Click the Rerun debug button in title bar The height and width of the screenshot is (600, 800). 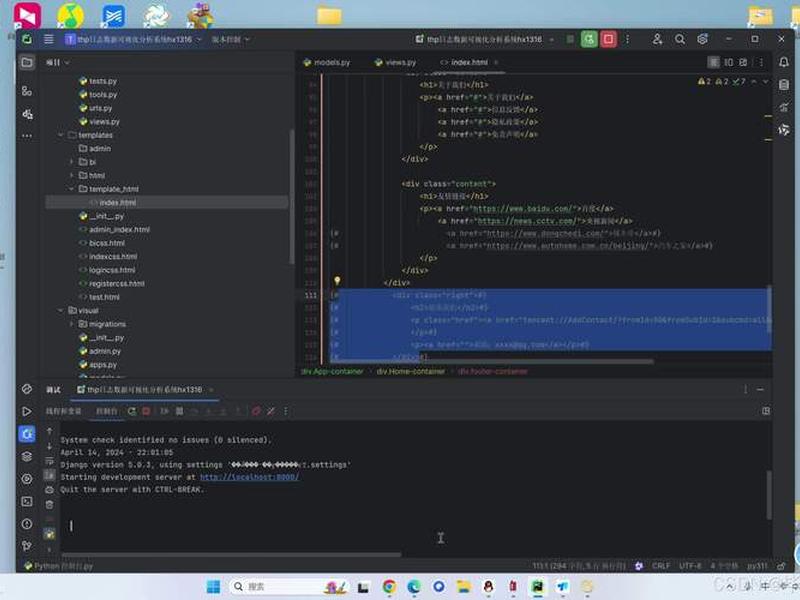(x=589, y=39)
